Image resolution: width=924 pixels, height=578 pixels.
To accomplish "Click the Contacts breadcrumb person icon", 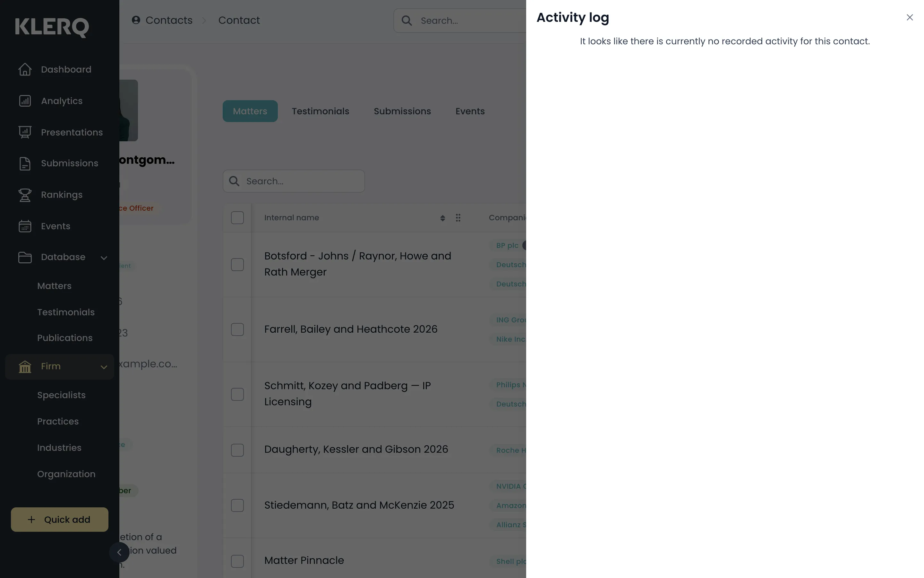I will 136,20.
